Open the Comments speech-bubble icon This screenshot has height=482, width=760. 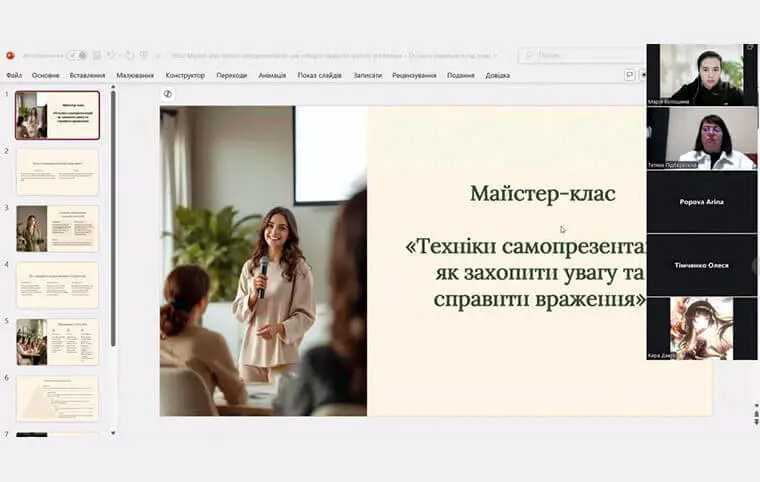[x=630, y=75]
